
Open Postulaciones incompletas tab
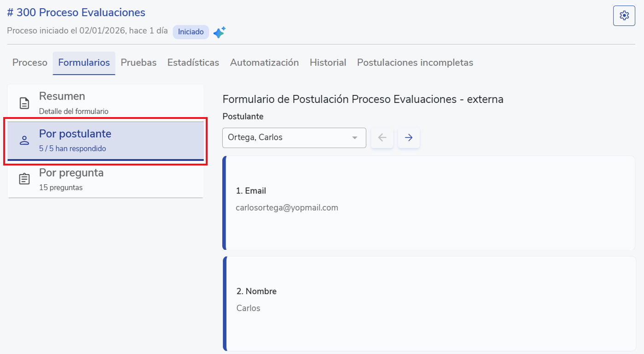point(415,63)
